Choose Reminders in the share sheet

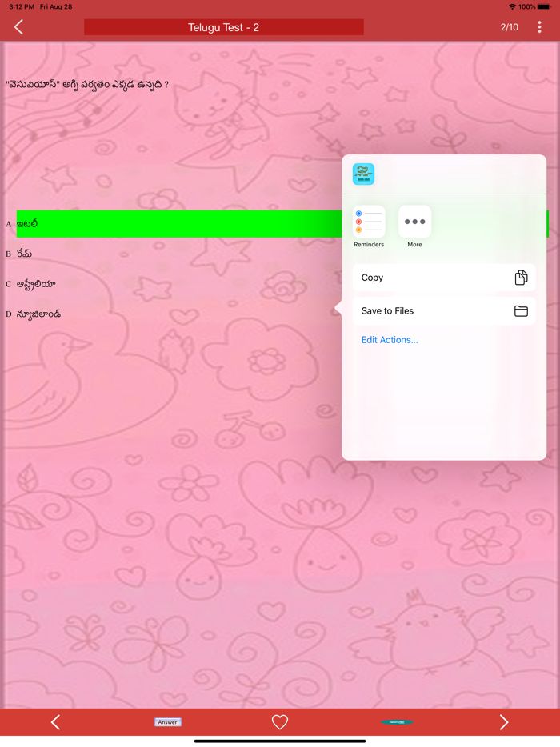click(x=369, y=226)
